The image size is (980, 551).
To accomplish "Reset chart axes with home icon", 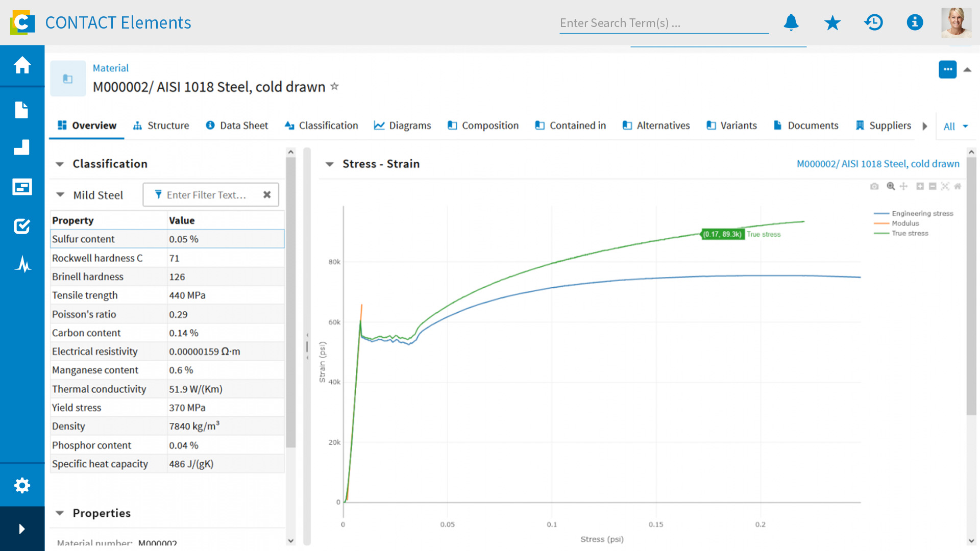I will click(x=958, y=187).
